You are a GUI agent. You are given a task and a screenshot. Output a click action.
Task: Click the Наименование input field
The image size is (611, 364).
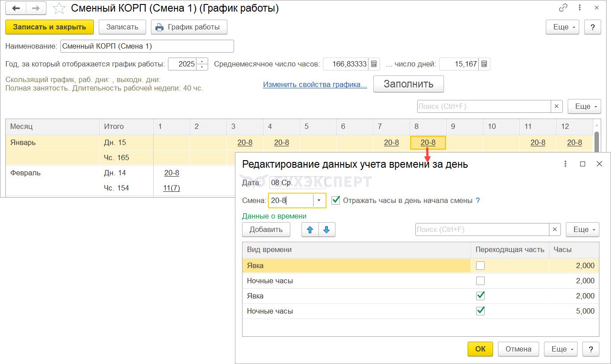click(x=147, y=46)
